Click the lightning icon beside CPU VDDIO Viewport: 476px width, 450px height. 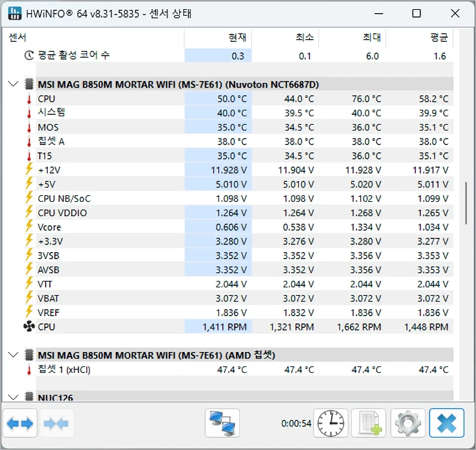point(29,212)
